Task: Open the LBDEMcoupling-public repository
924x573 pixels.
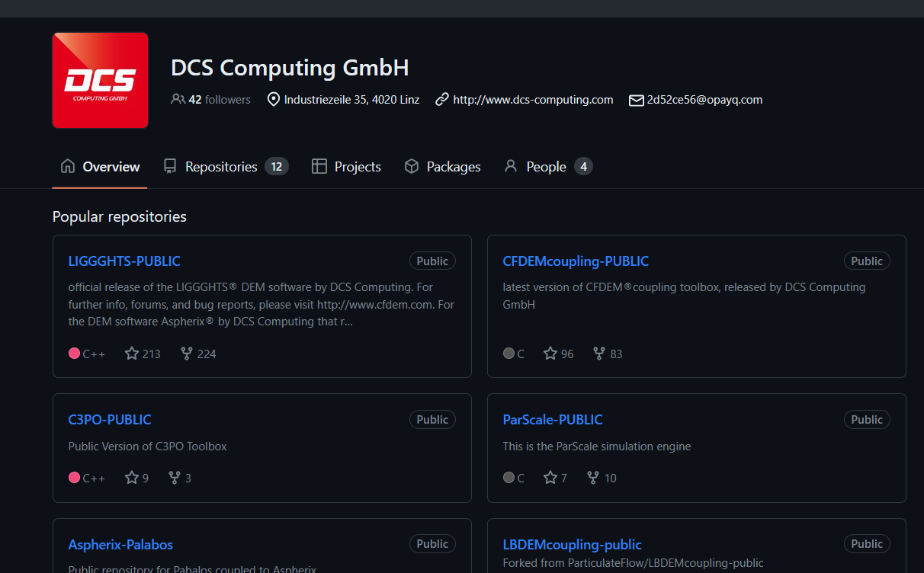Action: [x=573, y=545]
